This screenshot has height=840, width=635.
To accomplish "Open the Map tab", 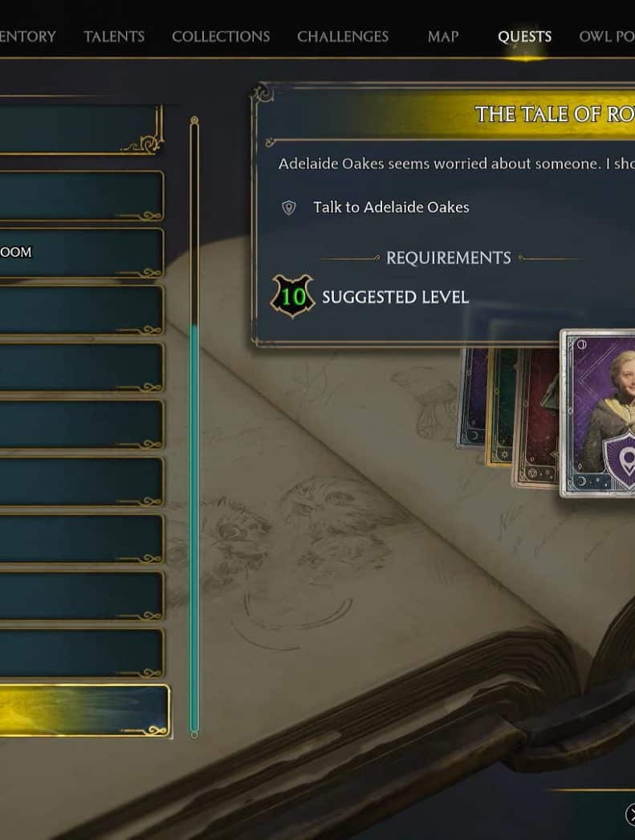I will click(x=443, y=36).
